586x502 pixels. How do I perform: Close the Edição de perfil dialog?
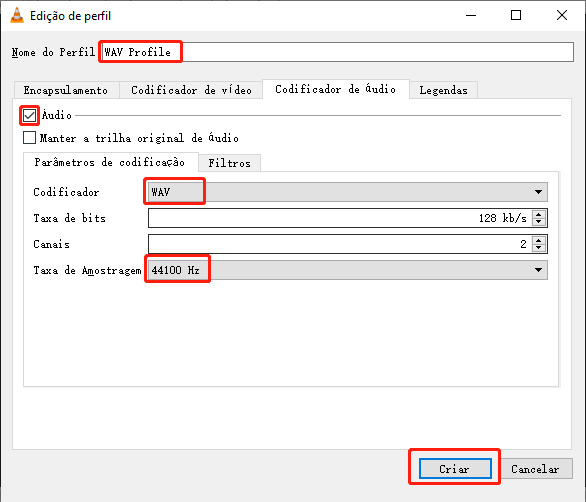point(562,16)
